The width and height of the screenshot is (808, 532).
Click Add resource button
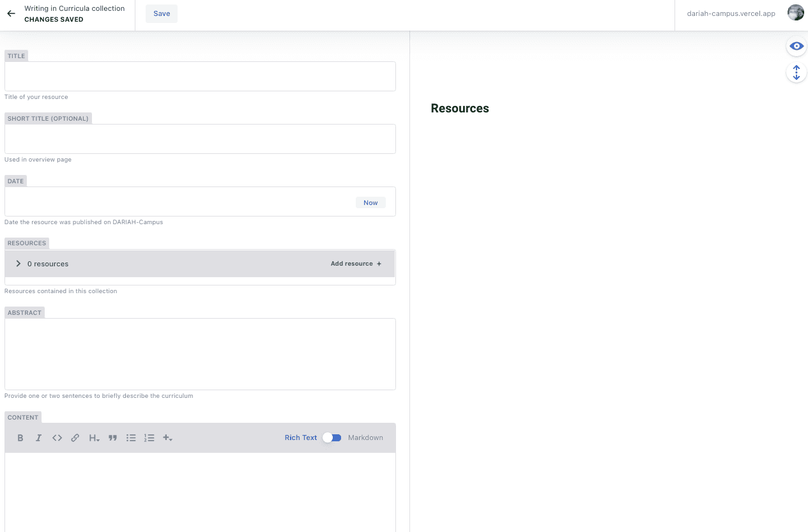pos(356,264)
